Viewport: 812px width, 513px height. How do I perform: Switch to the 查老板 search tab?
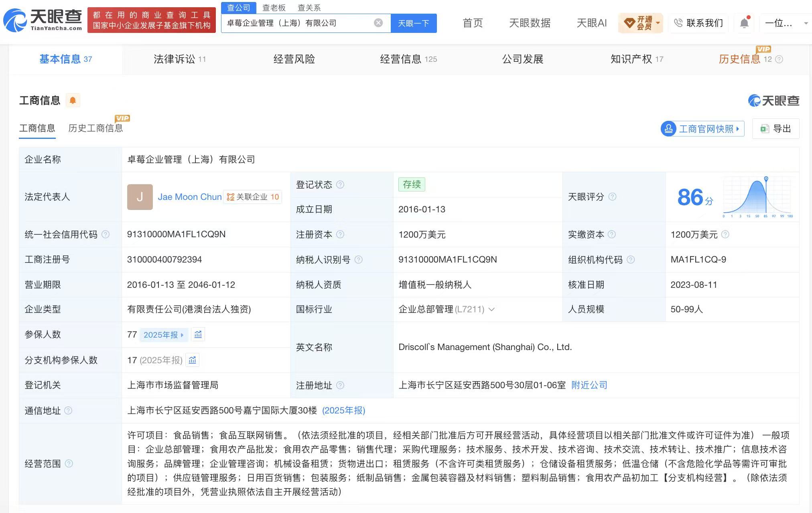tap(274, 8)
